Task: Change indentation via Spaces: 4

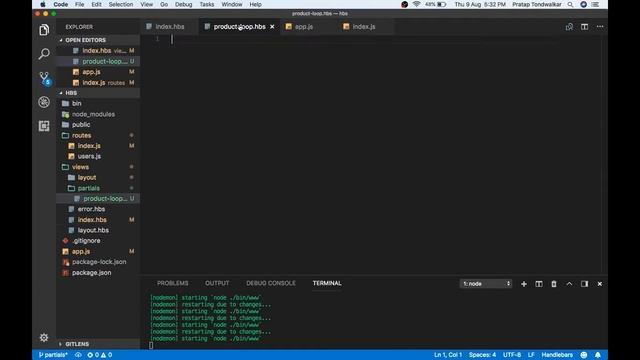Action: pyautogui.click(x=482, y=355)
